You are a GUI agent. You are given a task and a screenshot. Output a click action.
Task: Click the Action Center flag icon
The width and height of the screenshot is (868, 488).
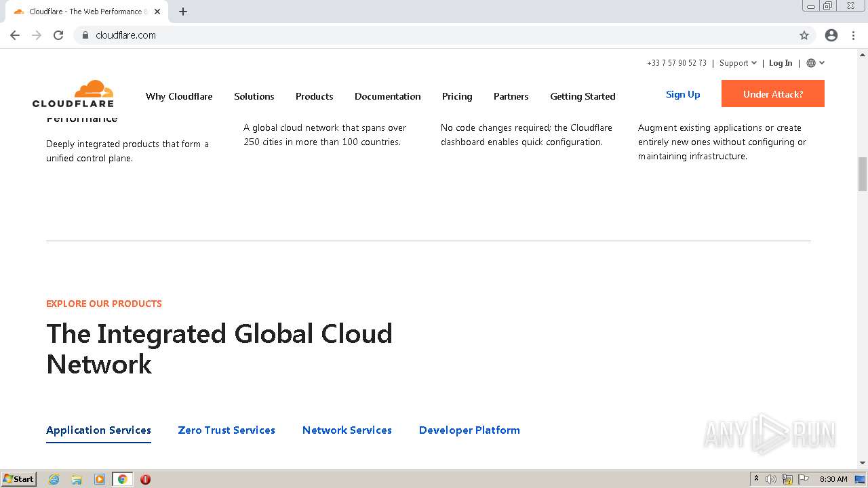(x=804, y=479)
